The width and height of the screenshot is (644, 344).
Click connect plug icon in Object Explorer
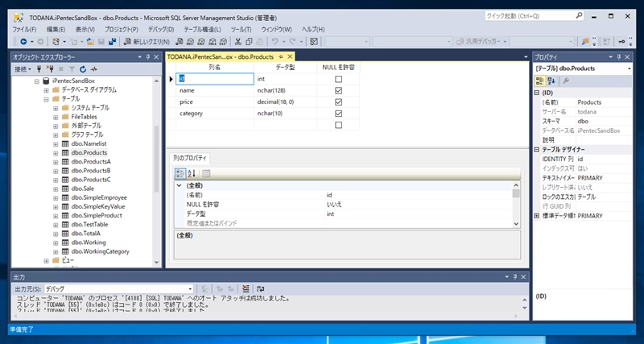click(39, 69)
